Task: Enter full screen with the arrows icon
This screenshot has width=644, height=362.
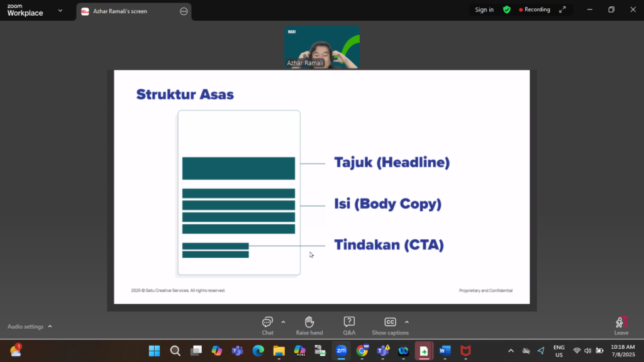Action: (x=562, y=10)
